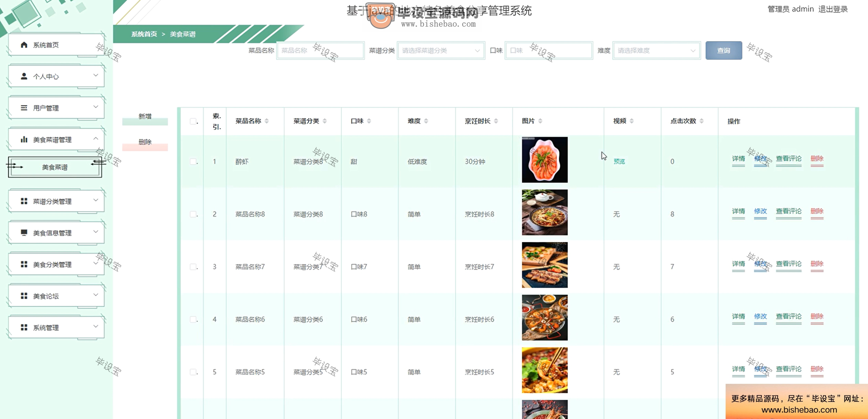Open the 难度 filter dropdown

[x=657, y=50]
